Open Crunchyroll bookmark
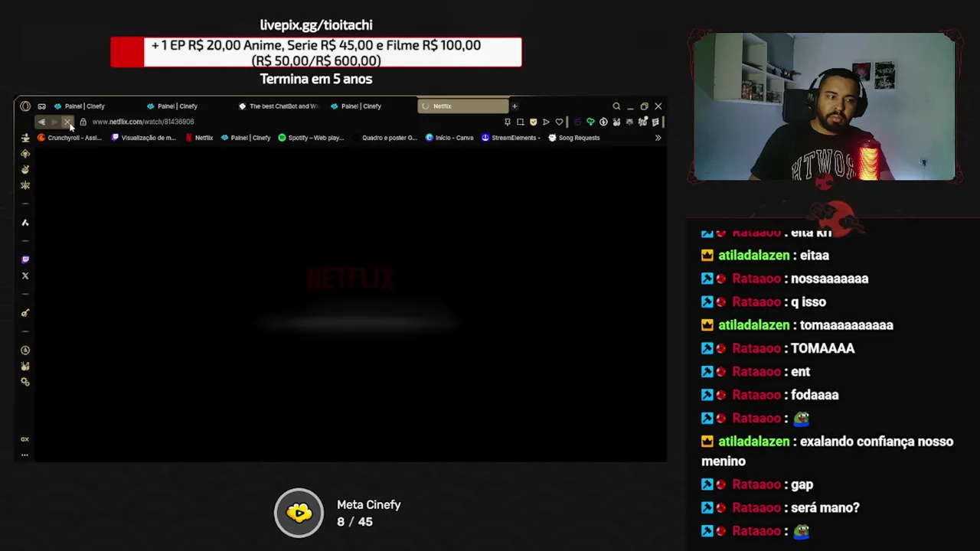The height and width of the screenshot is (551, 980). 70,138
